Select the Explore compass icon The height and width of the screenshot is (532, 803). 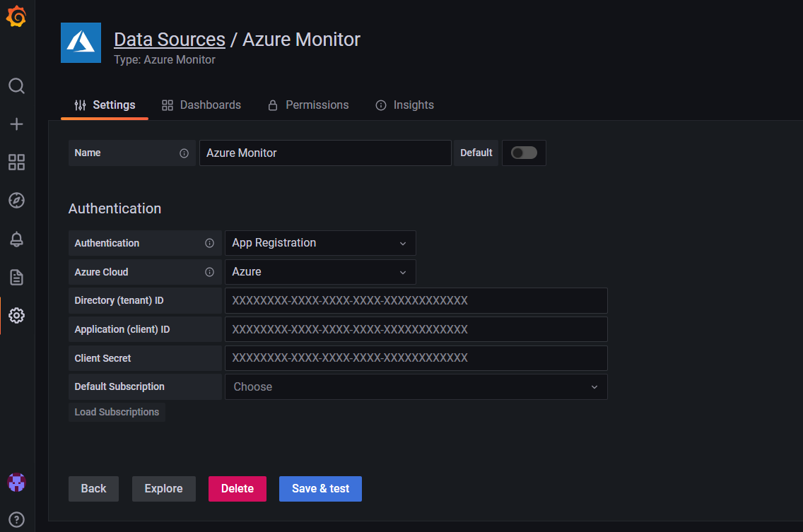pos(16,200)
